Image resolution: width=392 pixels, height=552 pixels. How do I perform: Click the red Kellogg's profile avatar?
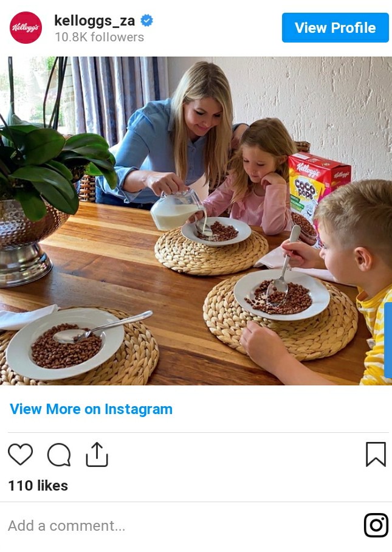pyautogui.click(x=26, y=27)
